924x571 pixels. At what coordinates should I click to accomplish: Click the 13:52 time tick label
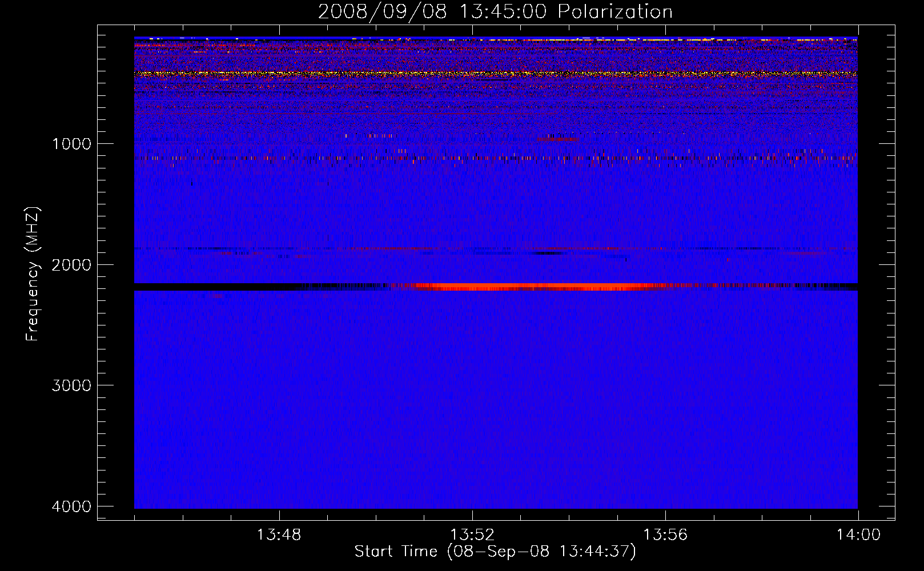[x=472, y=535]
